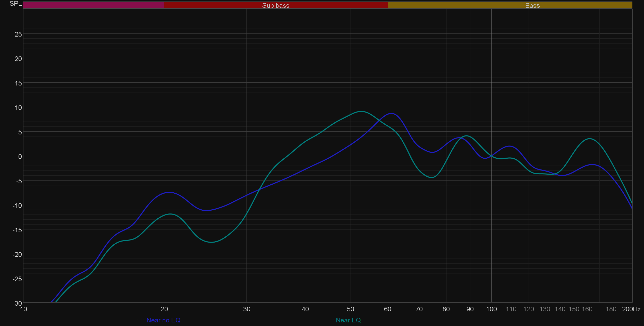Select the yellow "Bass" band header

tap(532, 5)
